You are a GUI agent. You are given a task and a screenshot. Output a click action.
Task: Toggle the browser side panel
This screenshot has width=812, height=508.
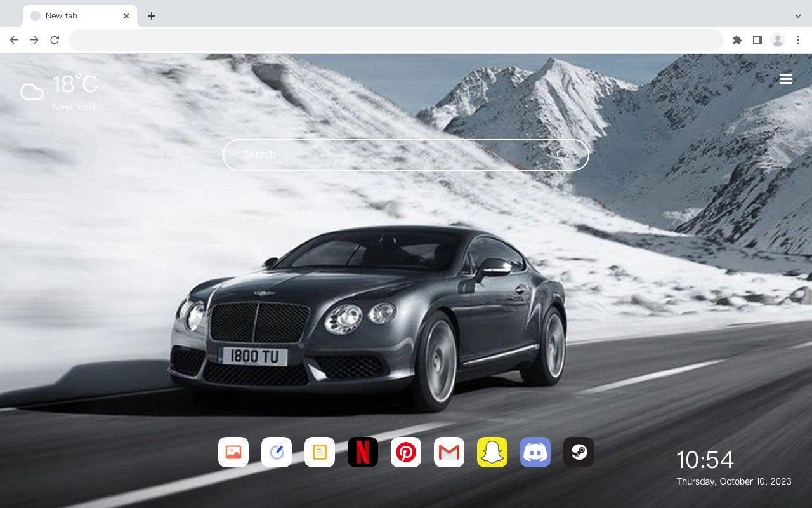[x=757, y=40]
